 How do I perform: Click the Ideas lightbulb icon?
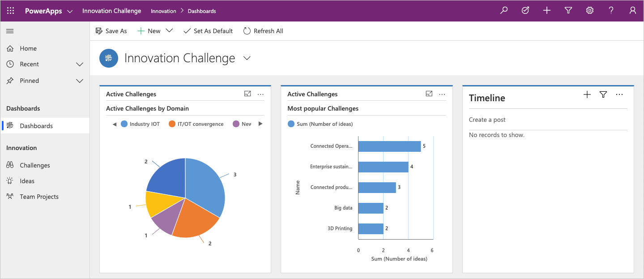[x=10, y=181]
